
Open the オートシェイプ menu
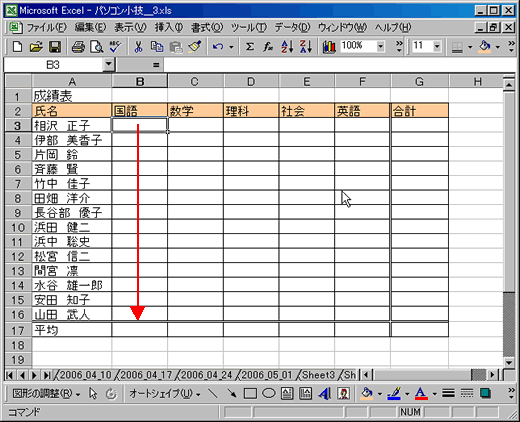coord(164,394)
